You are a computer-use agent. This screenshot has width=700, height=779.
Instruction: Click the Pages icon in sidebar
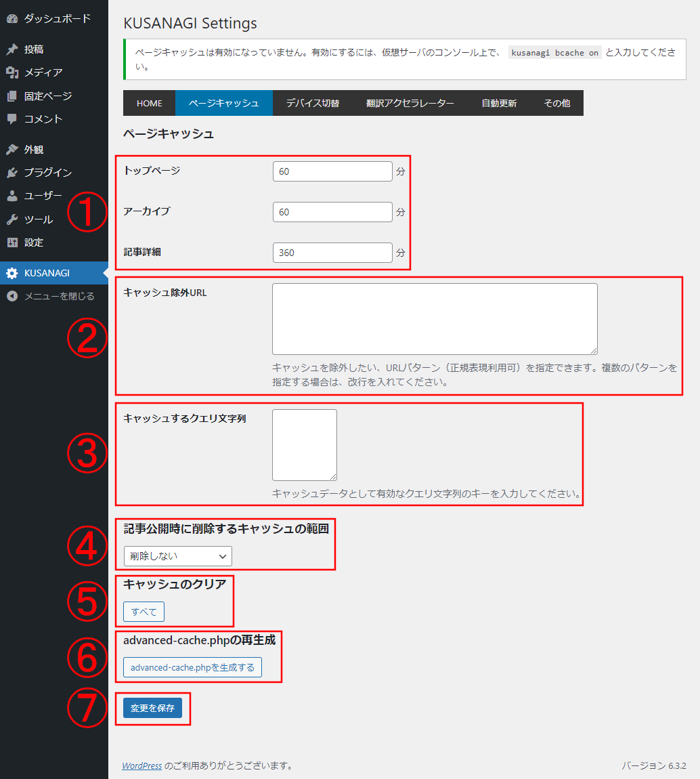pyautogui.click(x=12, y=96)
